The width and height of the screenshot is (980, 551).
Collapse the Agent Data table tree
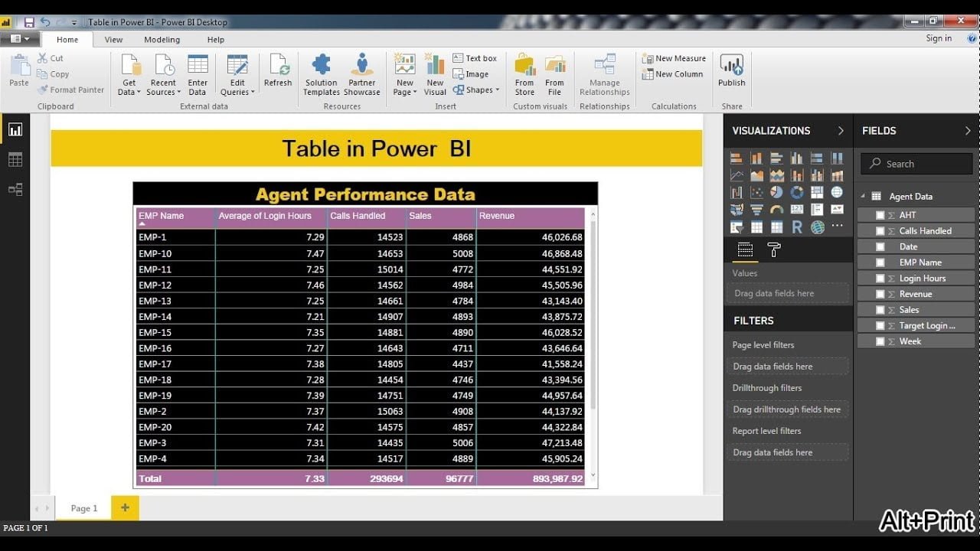(864, 197)
